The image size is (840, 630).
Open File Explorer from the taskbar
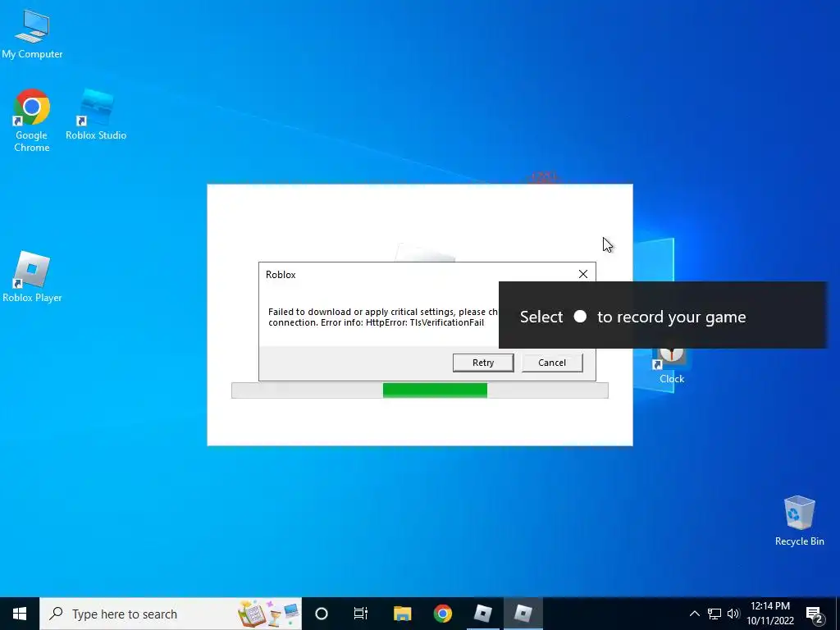click(402, 614)
